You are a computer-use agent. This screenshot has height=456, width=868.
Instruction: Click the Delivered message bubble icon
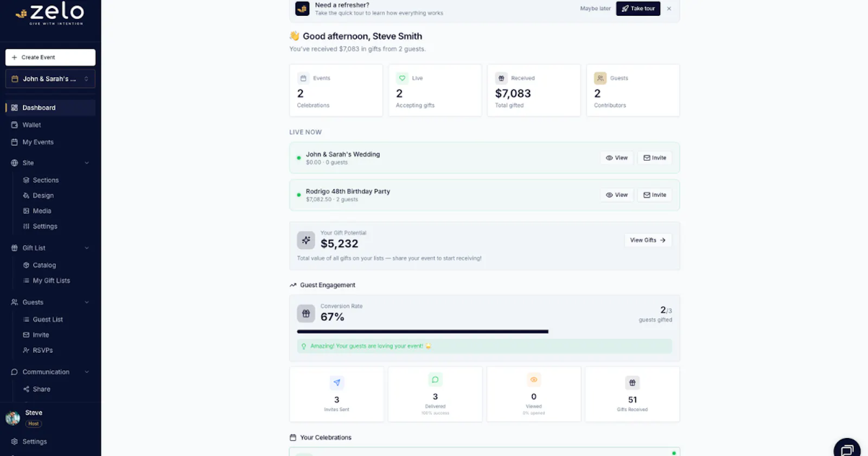(x=435, y=379)
